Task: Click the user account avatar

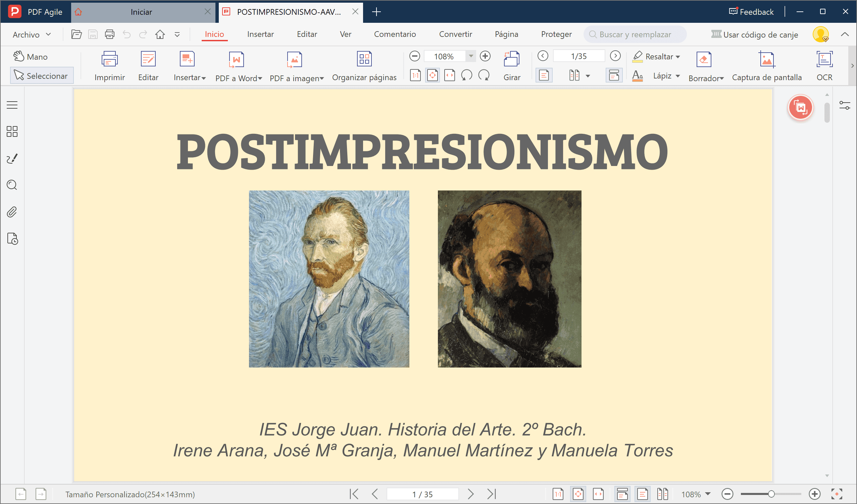Action: point(821,34)
